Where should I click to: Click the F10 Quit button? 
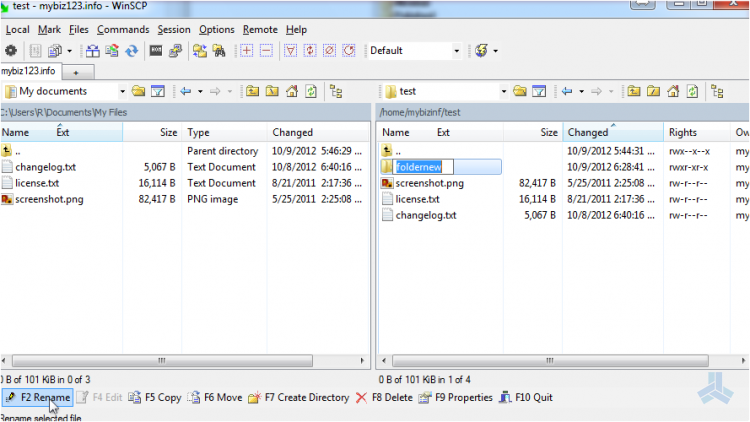pyautogui.click(x=526, y=398)
